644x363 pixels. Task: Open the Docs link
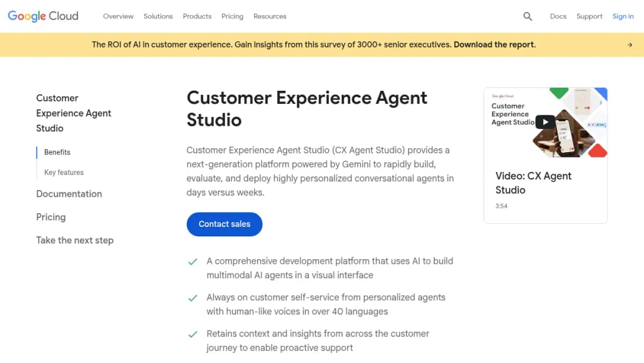pos(558,17)
